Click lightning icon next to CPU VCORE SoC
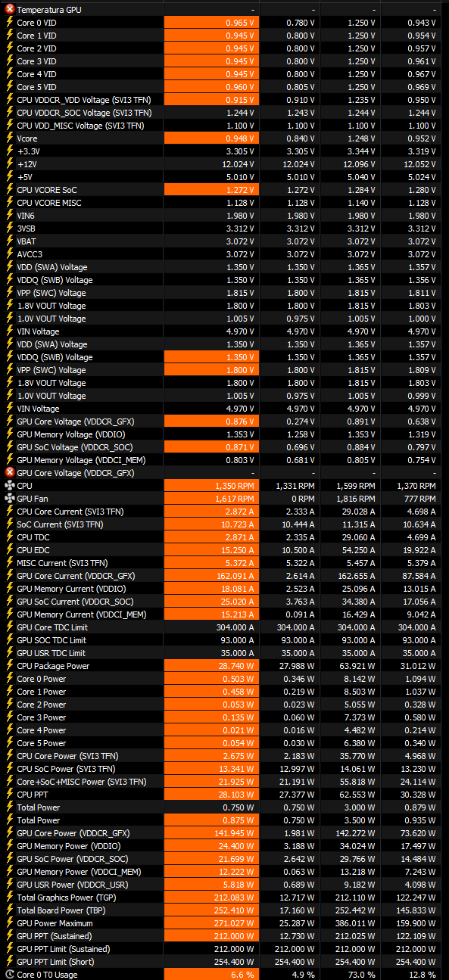This screenshot has width=449, height=980. point(10,190)
